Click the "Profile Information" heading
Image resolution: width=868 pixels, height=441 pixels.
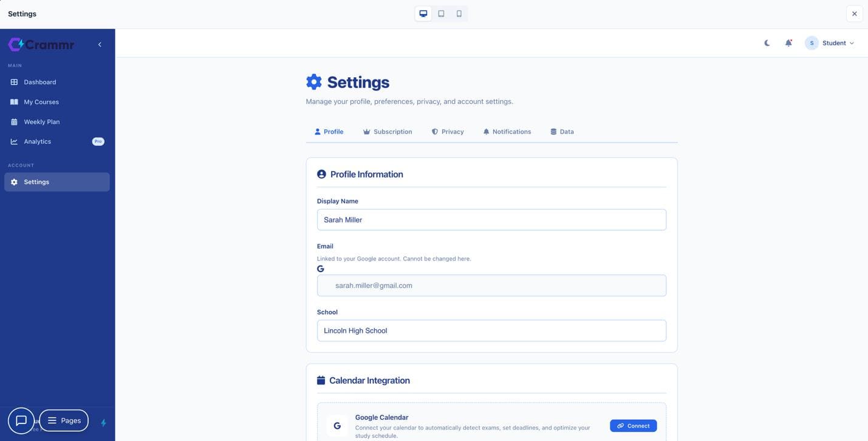367,174
